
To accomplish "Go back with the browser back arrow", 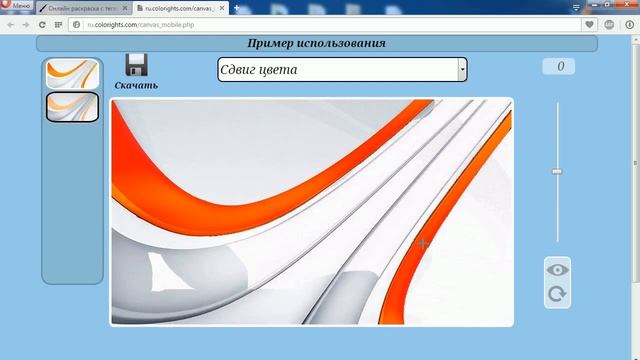I will pyautogui.click(x=11, y=25).
